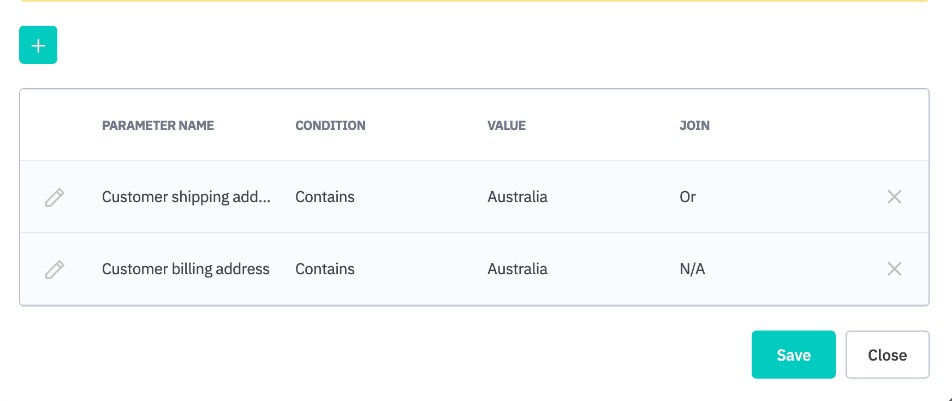Edit the Customer shipping address row
Viewport: 952px width, 401px height.
point(55,197)
